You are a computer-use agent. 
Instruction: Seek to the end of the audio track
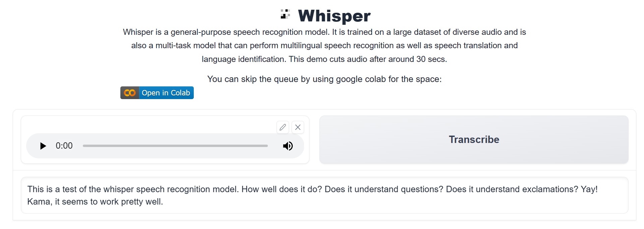point(267,146)
